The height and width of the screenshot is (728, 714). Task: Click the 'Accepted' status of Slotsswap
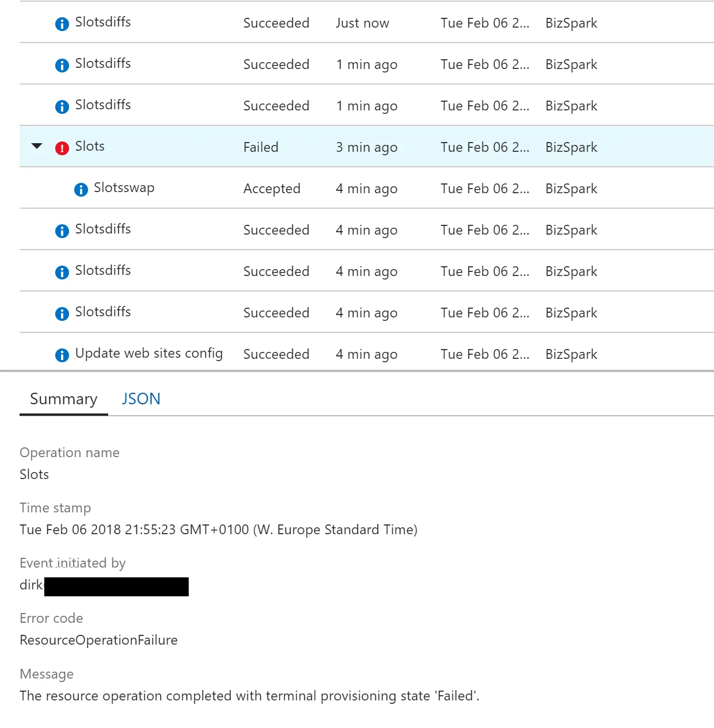click(272, 189)
